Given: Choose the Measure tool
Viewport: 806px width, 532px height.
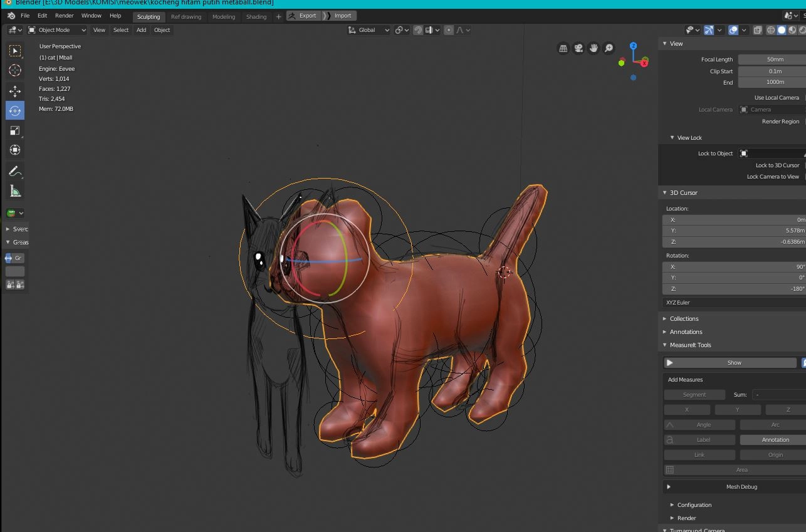Looking at the screenshot, I should coord(15,191).
